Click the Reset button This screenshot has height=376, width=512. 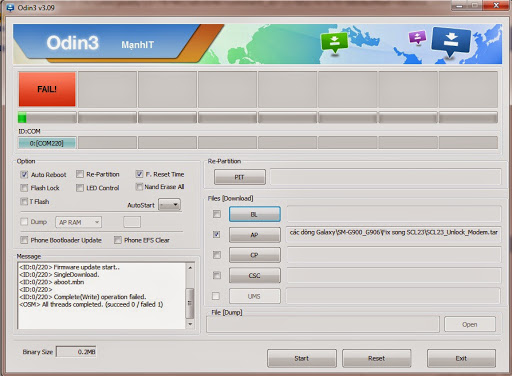tap(377, 358)
